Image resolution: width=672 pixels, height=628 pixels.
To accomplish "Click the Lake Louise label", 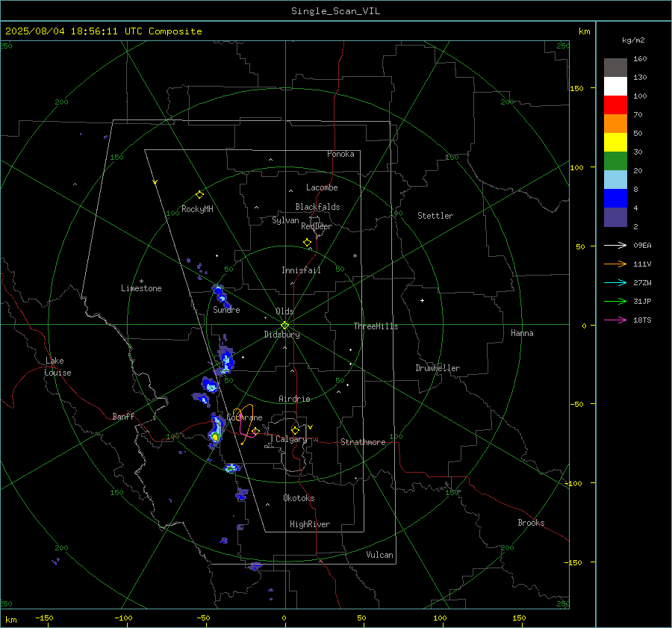I will 57,367.
